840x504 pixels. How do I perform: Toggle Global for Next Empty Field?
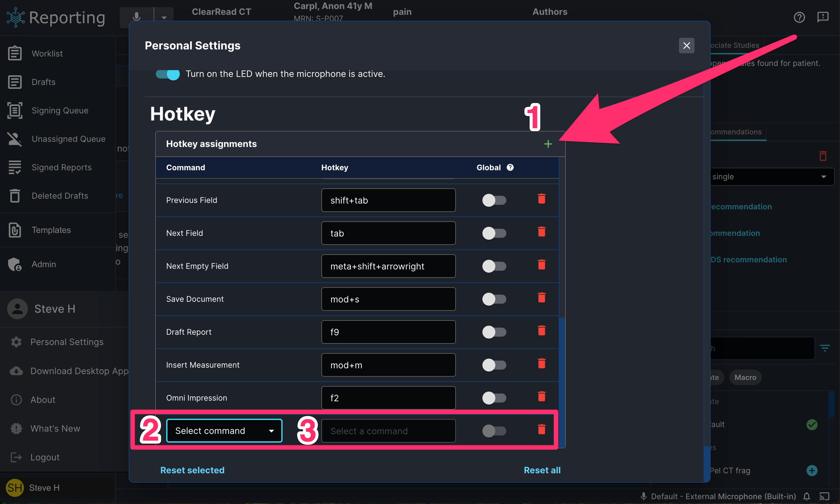[494, 266]
